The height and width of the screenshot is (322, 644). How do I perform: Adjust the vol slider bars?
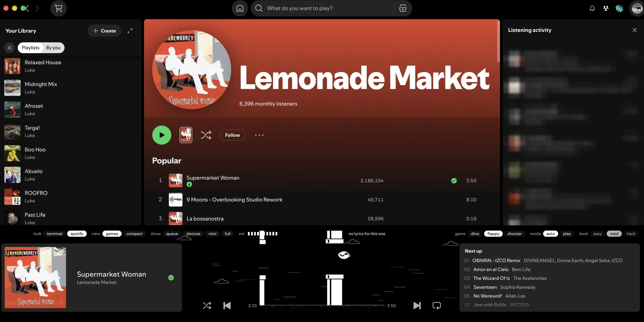click(262, 234)
